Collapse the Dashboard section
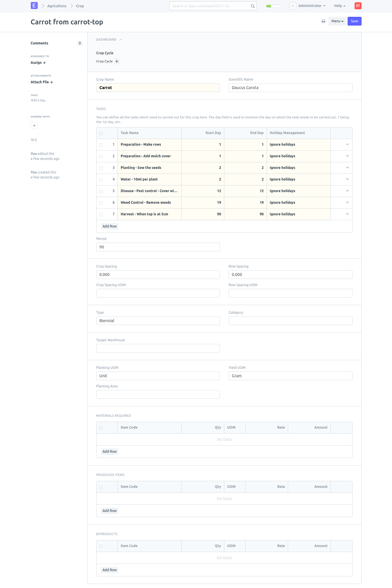The image size is (392, 588). 121,39
